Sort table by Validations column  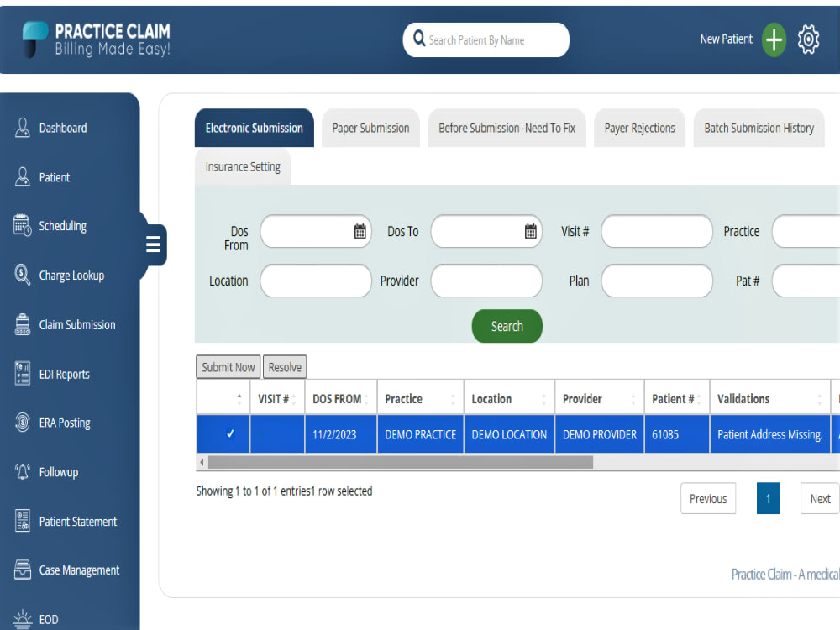(769, 398)
